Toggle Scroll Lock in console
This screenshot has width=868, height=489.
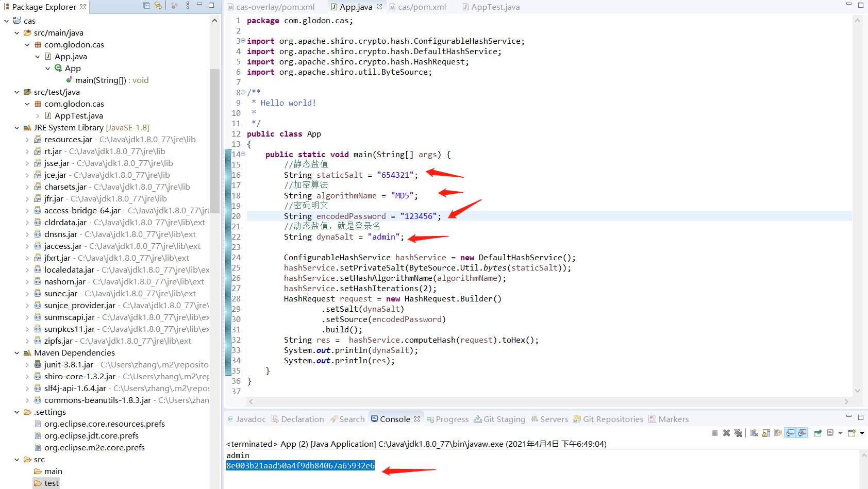[766, 433]
